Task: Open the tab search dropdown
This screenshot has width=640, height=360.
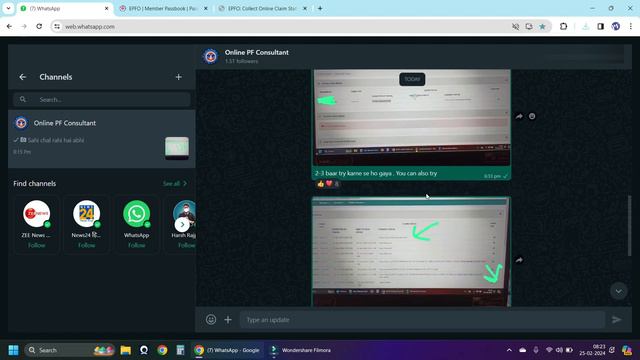Action: pos(8,8)
